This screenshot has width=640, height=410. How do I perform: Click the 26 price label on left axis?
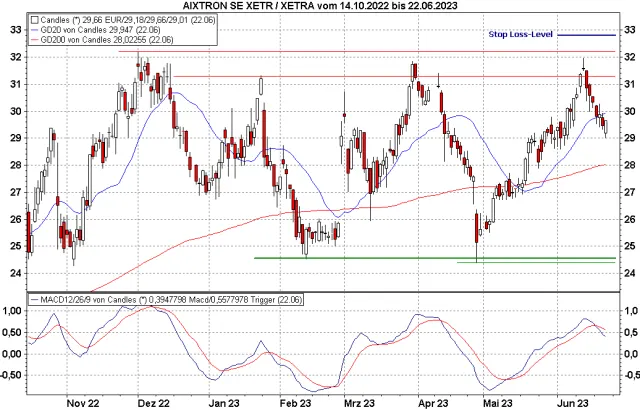[16, 219]
